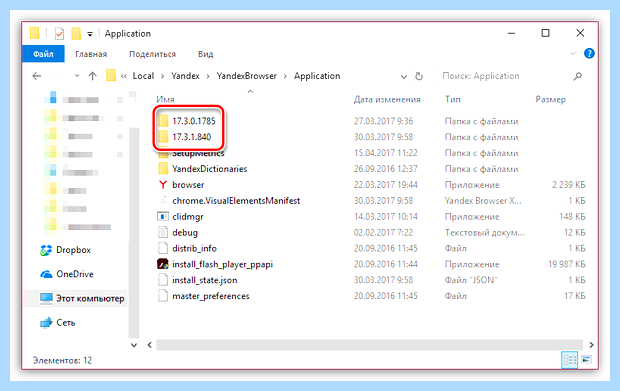
Task: Select the 17.3.1.840 folder icon
Action: click(163, 137)
